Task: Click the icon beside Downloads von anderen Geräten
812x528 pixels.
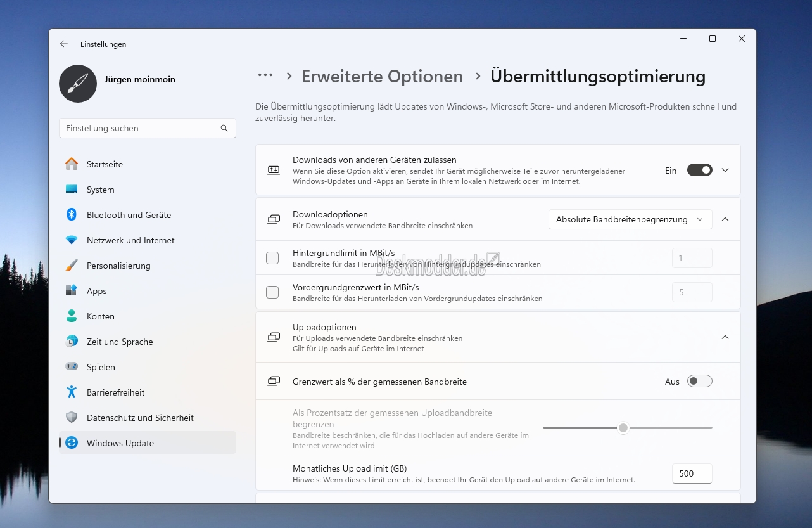Action: point(274,170)
